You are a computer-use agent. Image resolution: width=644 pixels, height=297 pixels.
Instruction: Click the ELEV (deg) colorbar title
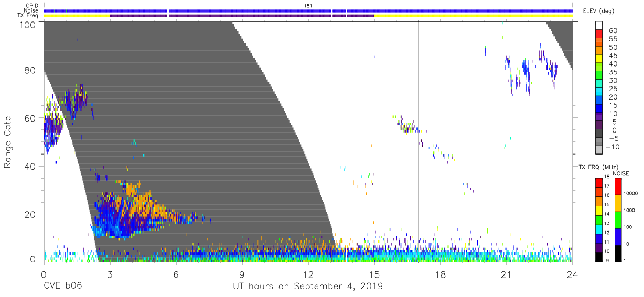coord(600,11)
